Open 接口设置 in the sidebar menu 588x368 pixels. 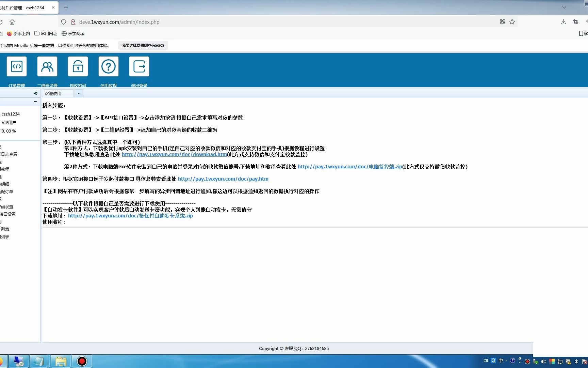coord(8,214)
